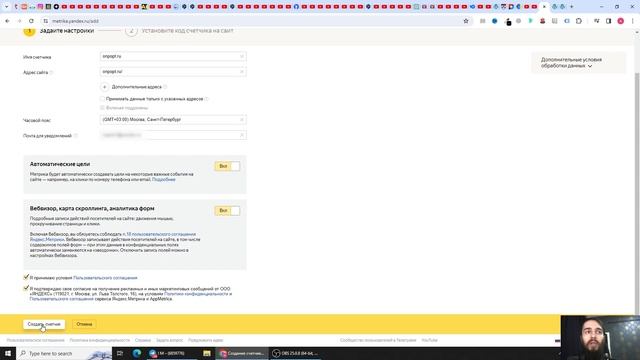
Task: Reload the Metrika page
Action: pos(31,21)
